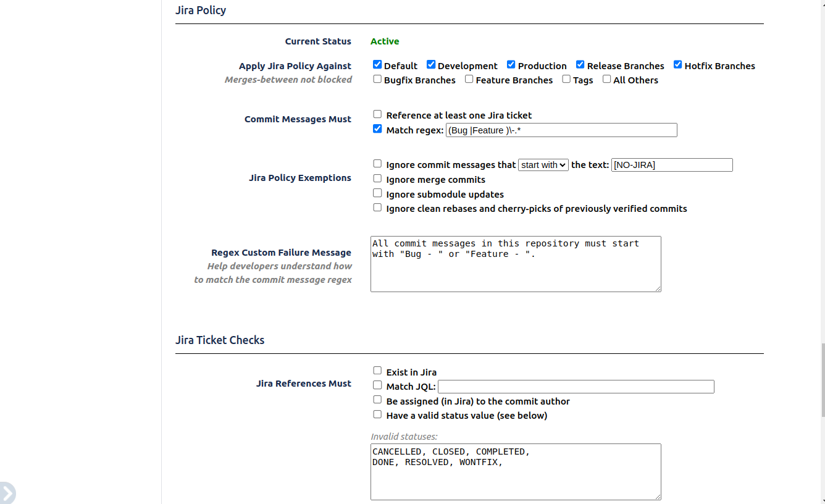Screen dimensions: 825x504
Task: Click the Invalid statuses textarea
Action: pyautogui.click(x=516, y=471)
